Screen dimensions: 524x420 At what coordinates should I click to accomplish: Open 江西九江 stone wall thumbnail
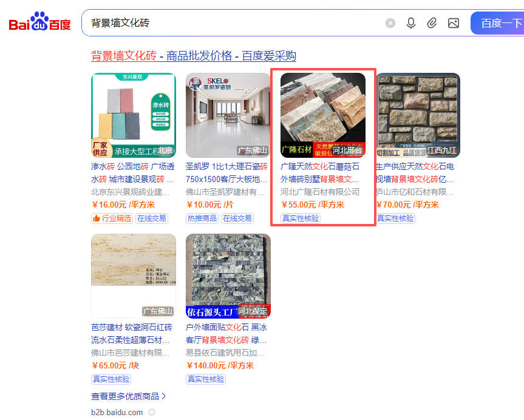pos(417,115)
